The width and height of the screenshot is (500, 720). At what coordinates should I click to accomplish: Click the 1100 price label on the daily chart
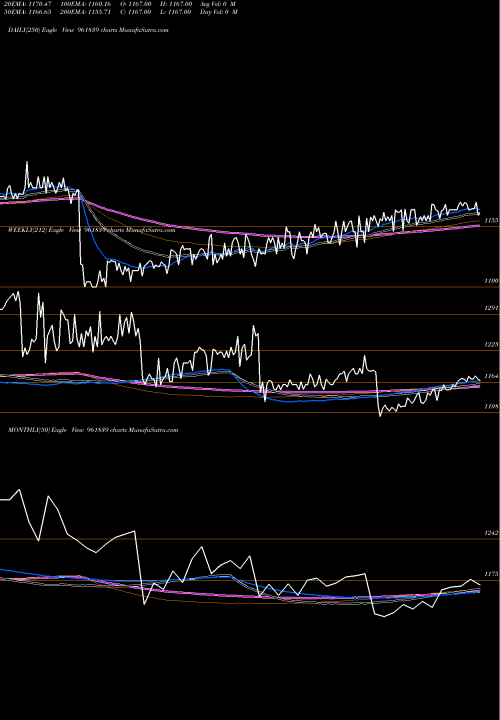[491, 281]
